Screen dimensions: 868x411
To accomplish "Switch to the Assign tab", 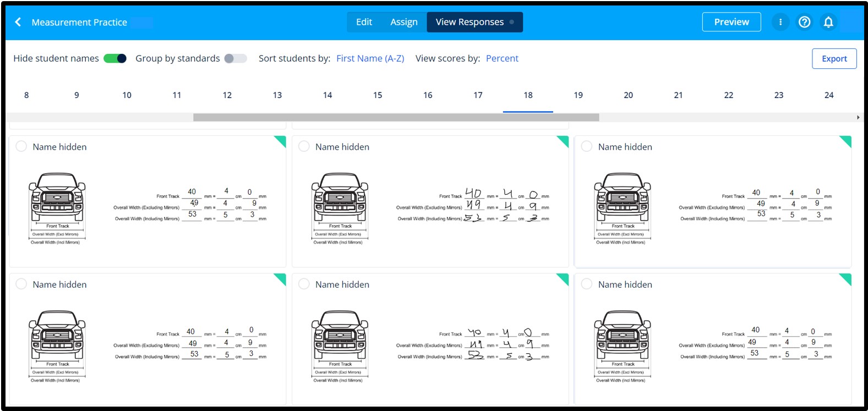I will (x=403, y=22).
